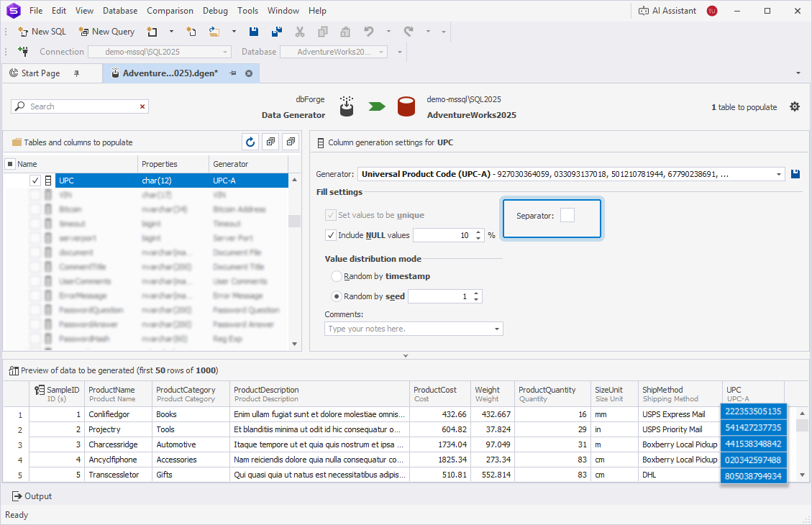This screenshot has height=525, width=812.
Task: Toggle the Include NULL values checkbox
Action: tap(330, 235)
